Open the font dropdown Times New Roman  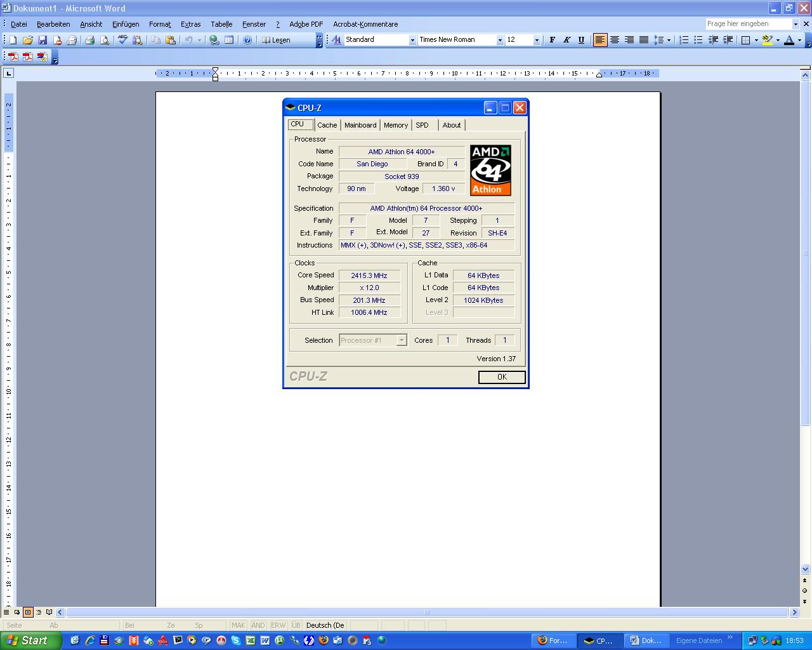point(500,40)
